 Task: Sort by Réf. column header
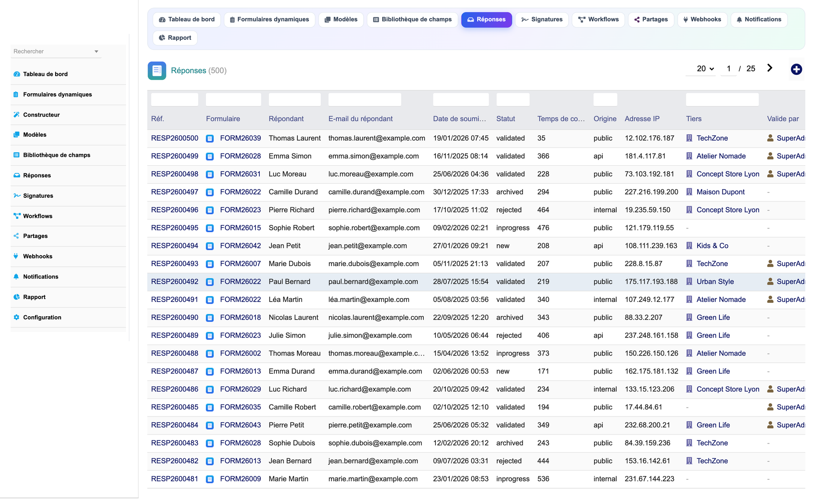pyautogui.click(x=157, y=119)
